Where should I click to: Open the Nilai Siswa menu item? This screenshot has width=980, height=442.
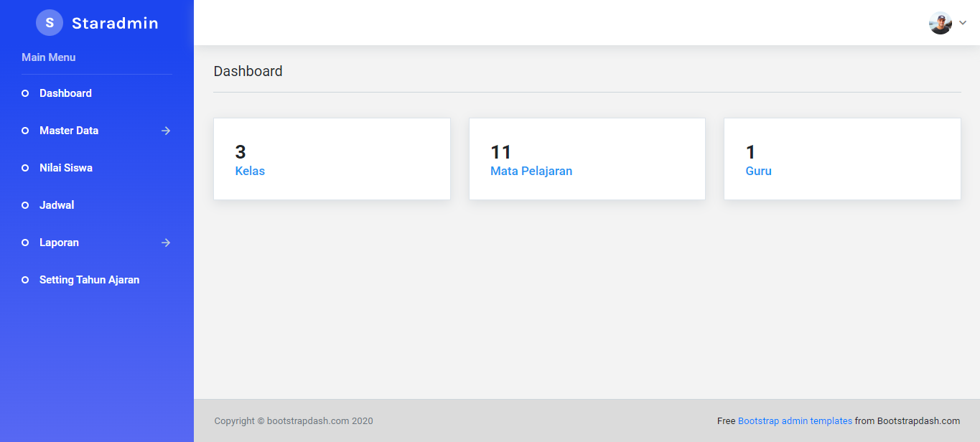tap(66, 168)
